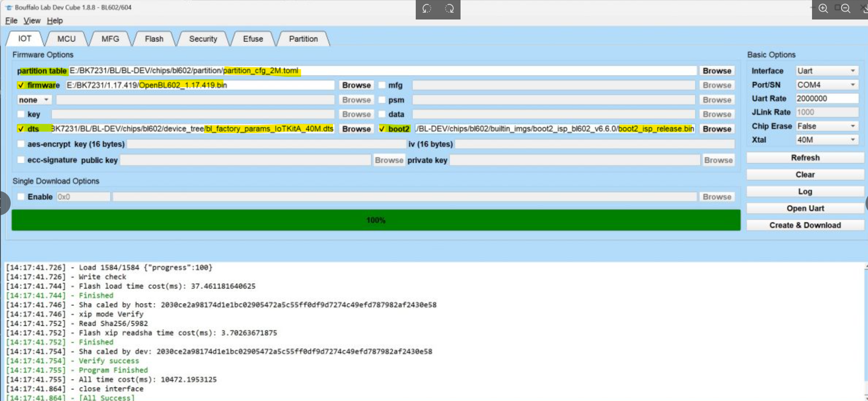
Task: Open the File menu
Action: coord(11,20)
